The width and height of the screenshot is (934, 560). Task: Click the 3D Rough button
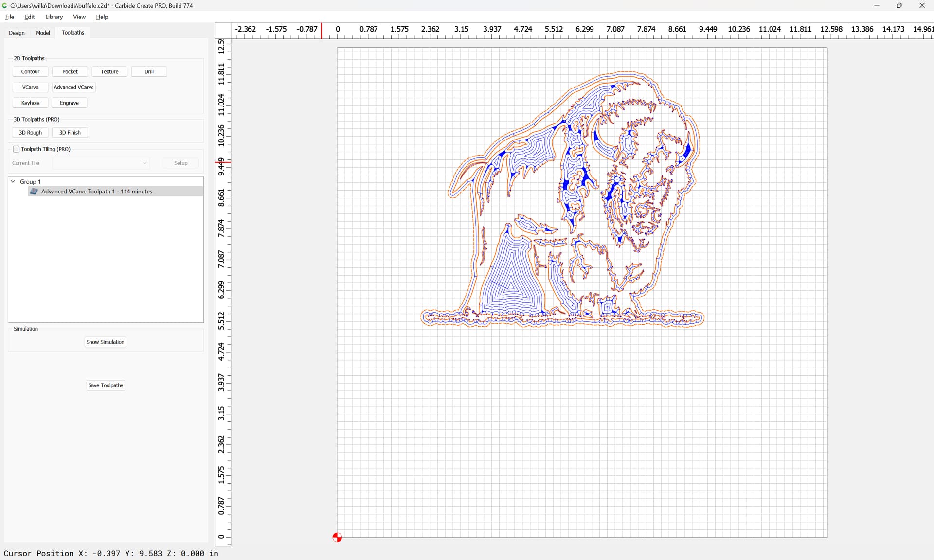30,132
